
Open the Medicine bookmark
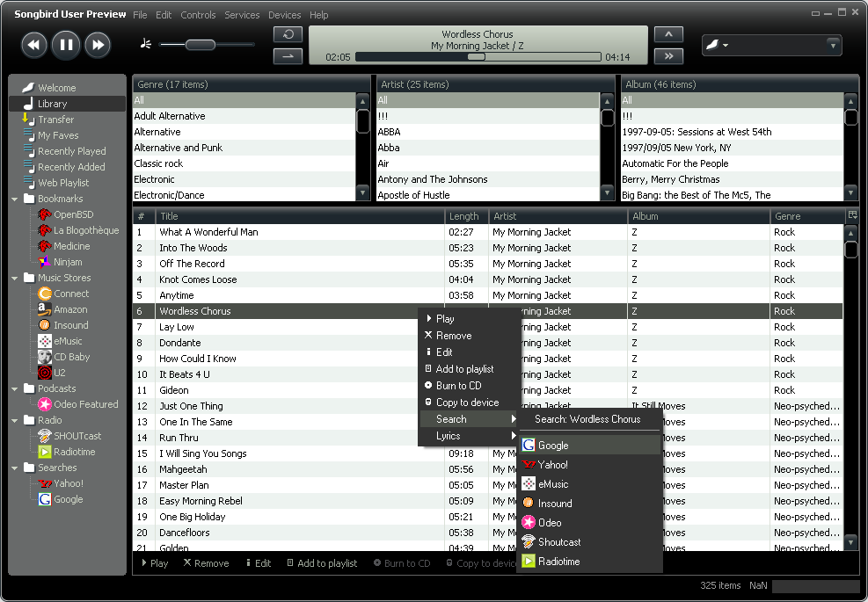71,246
